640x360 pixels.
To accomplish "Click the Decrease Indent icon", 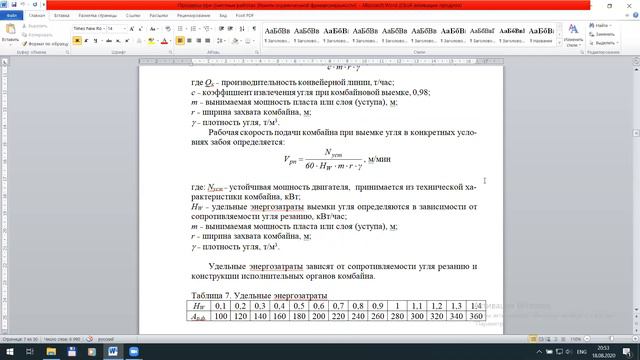I will click(222, 29).
